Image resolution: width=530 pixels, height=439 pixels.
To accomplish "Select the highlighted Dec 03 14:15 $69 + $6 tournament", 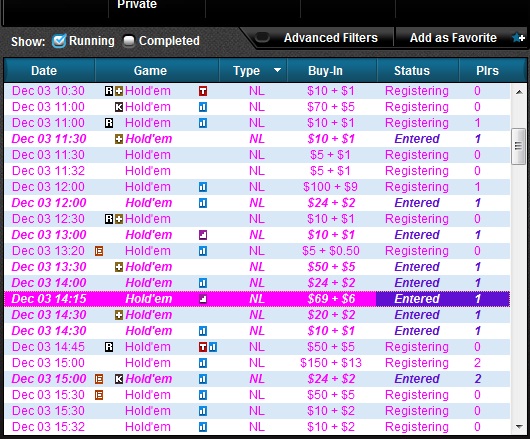I will coord(257,299).
